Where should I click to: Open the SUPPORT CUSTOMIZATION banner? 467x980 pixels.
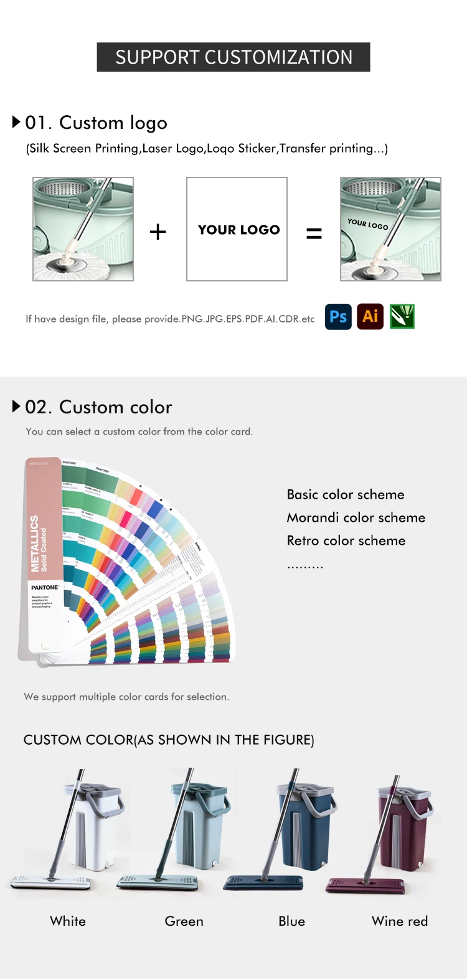(233, 57)
